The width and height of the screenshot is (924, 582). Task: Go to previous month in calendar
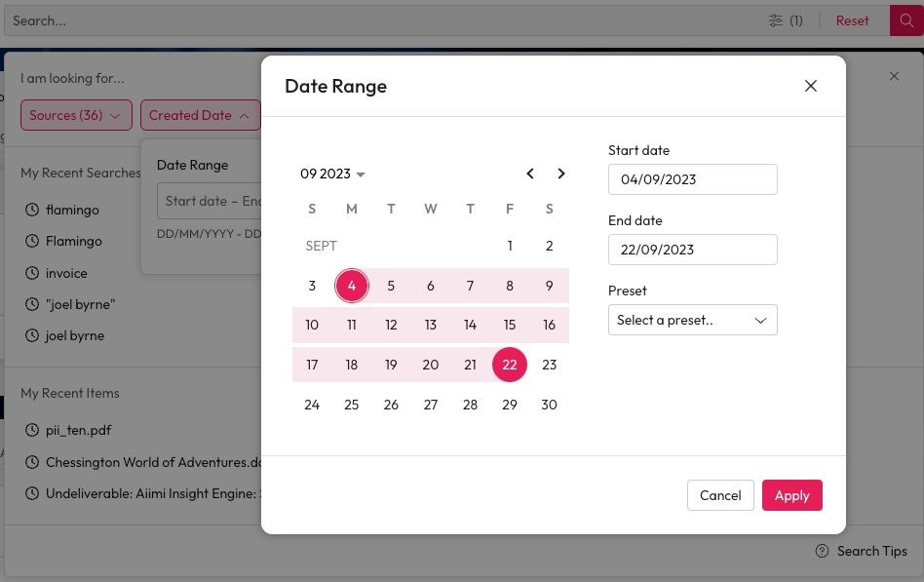coord(530,174)
